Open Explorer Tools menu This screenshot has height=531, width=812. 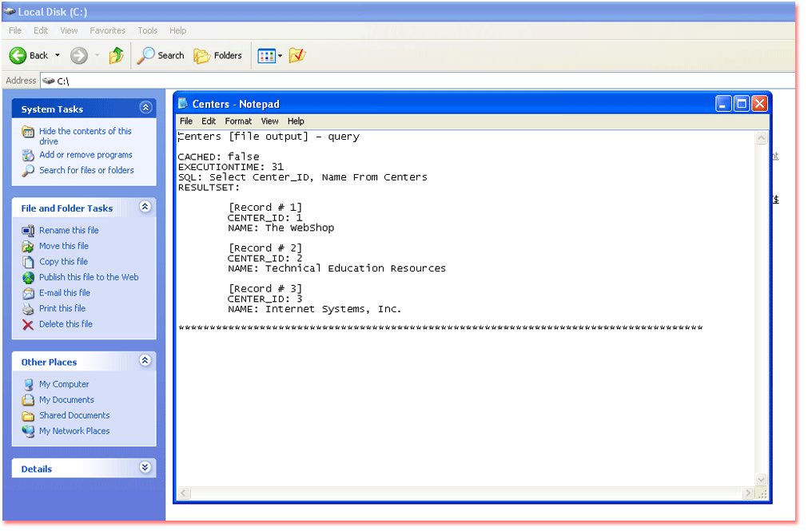pyautogui.click(x=147, y=30)
